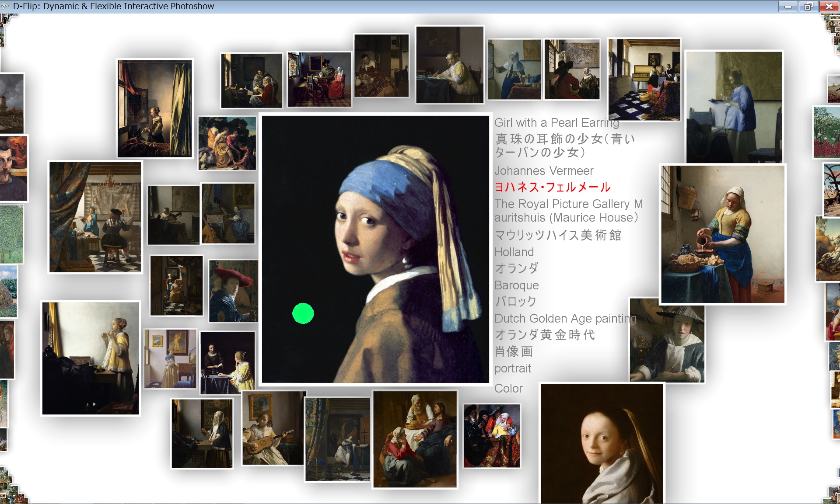Select the windmill landscape thumbnail at left edge
This screenshot has width=840, height=504.
coord(11,104)
